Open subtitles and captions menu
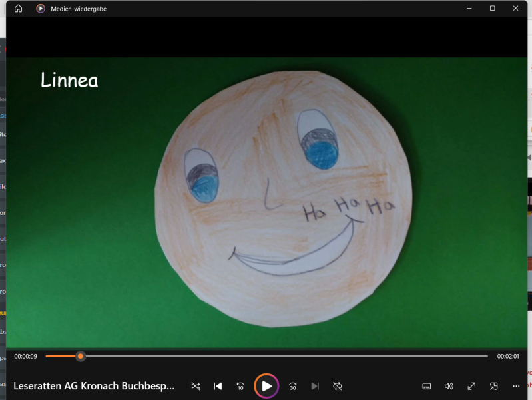The height and width of the screenshot is (400, 532). tap(427, 386)
